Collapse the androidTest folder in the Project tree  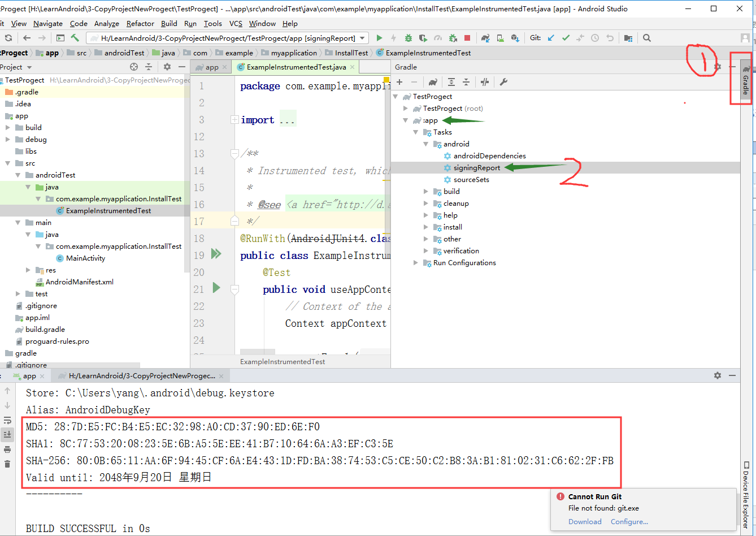(x=18, y=175)
